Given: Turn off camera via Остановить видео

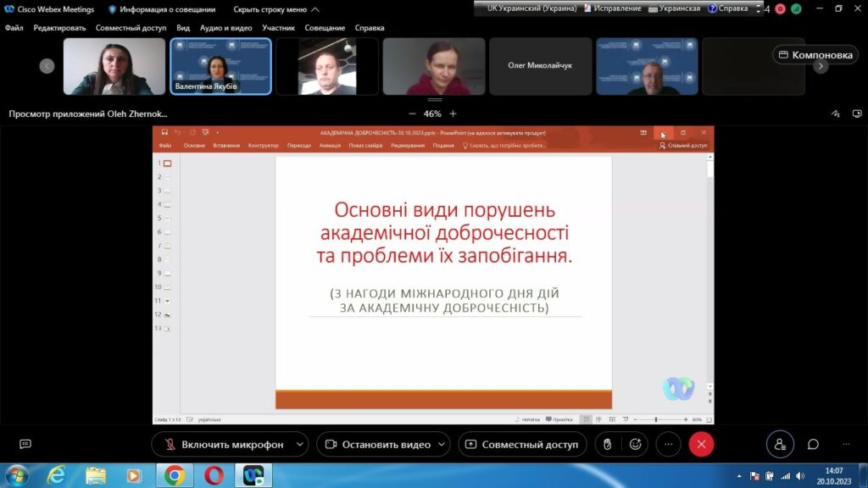Looking at the screenshot, I should 376,445.
